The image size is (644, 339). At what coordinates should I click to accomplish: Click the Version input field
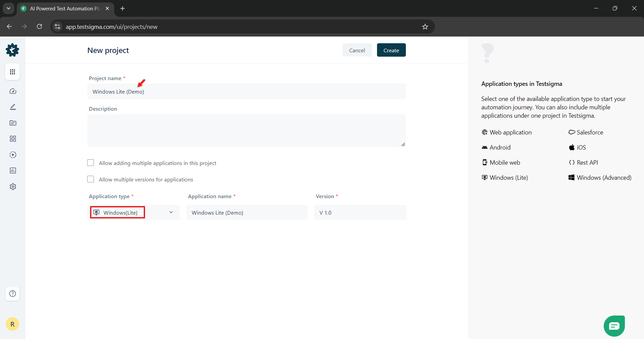[x=360, y=213]
